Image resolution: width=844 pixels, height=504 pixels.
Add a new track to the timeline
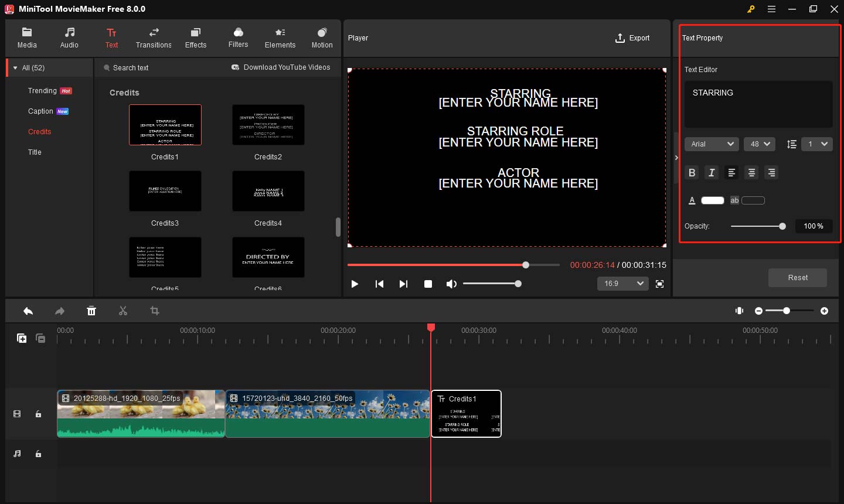click(22, 338)
